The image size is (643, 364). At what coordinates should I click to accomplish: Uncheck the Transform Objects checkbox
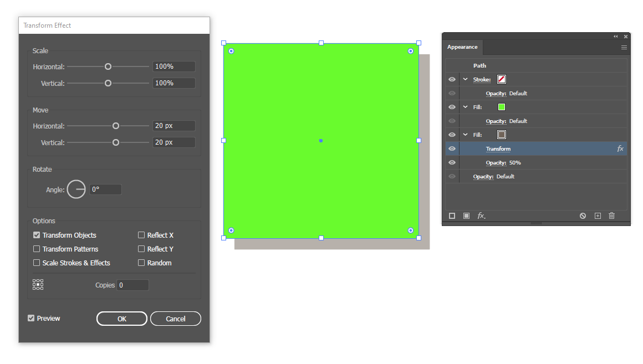coord(37,235)
